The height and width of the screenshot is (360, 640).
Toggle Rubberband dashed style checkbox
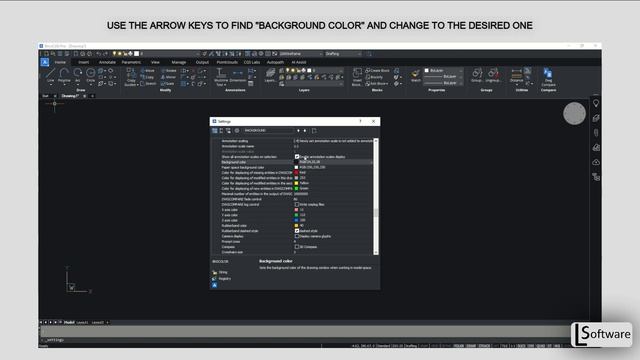(297, 231)
